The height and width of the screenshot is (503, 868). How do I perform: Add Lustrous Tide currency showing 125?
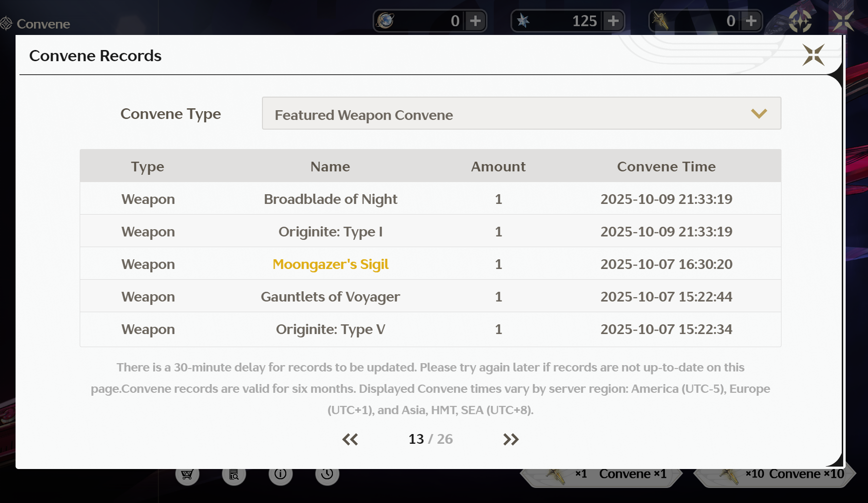click(x=613, y=21)
